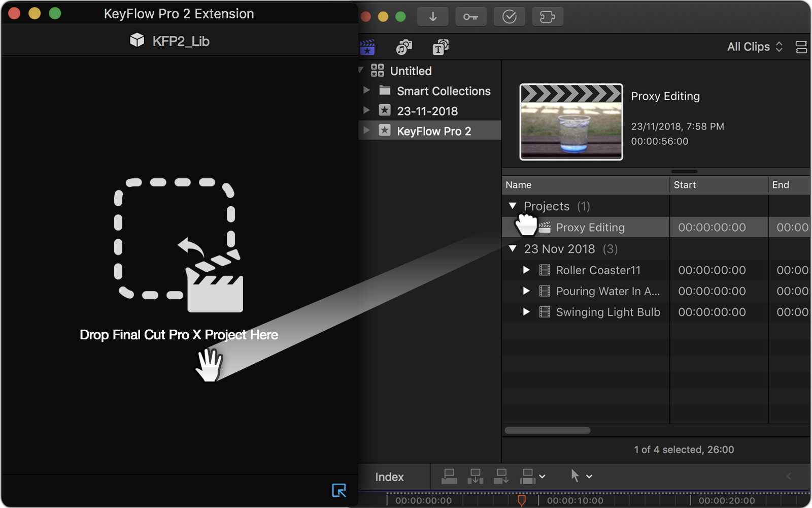Expand the Pouring Water clip
812x508 pixels.
526,291
